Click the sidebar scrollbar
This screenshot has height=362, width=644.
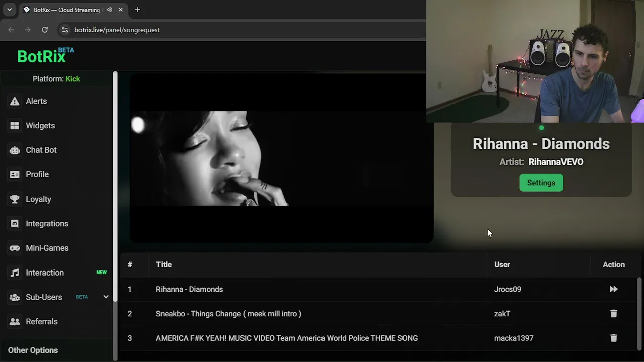(115, 186)
